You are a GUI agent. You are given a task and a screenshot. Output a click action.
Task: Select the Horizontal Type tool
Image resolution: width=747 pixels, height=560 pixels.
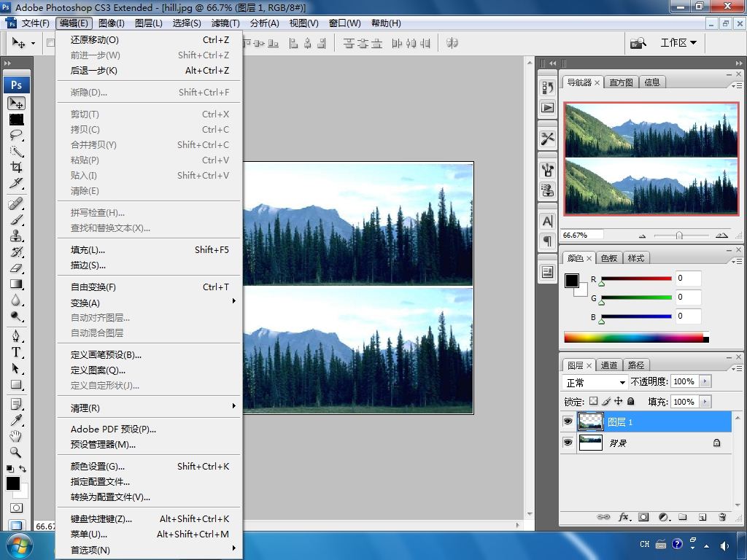click(16, 352)
